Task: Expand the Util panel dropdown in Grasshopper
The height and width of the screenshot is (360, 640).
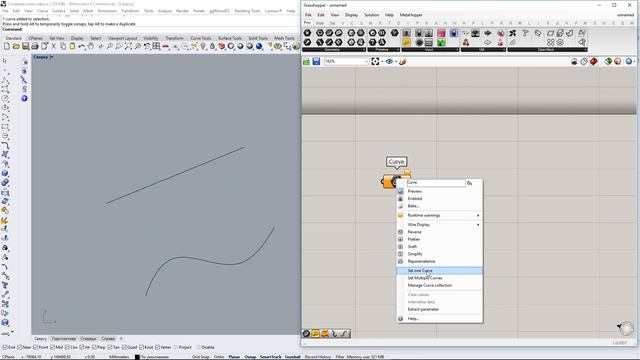Action: 504,50
